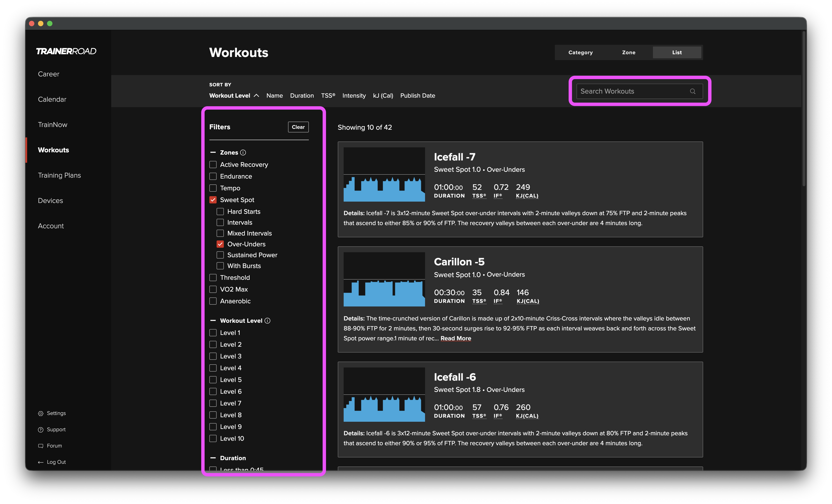
Task: Check the Threshold zone filter
Action: 213,278
